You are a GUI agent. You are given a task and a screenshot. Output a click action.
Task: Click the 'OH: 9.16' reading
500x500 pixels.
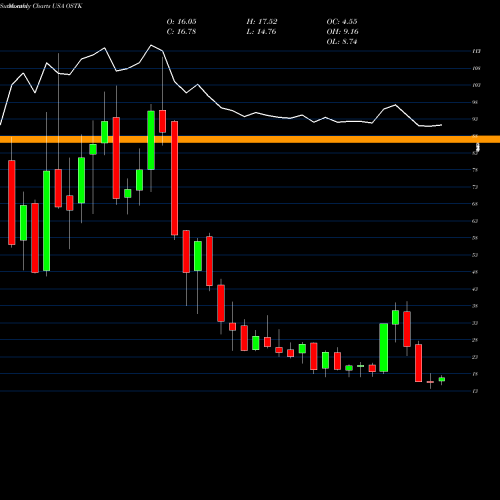342,32
